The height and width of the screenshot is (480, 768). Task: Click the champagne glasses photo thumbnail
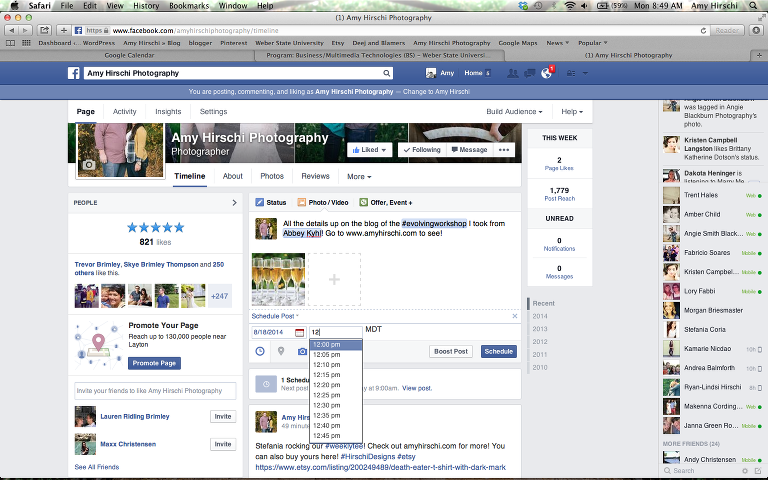coord(278,280)
